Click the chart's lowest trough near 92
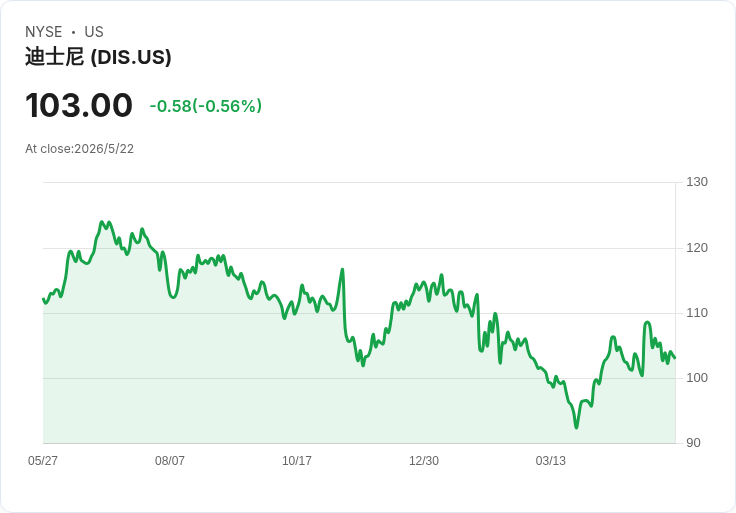The width and height of the screenshot is (736, 513). coord(576,427)
